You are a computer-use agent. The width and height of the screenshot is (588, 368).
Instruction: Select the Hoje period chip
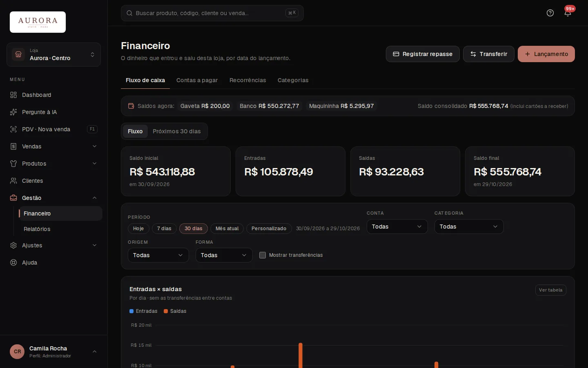(138, 229)
